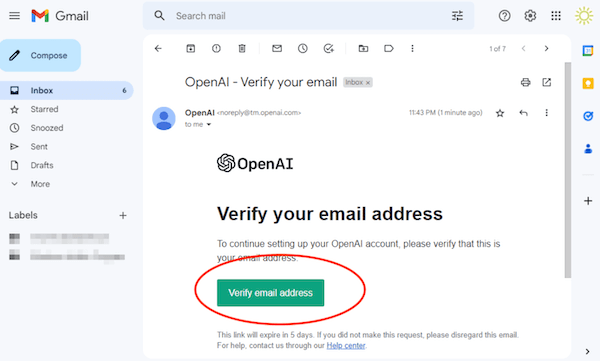Image resolution: width=600 pixels, height=361 pixels.
Task: Snooze this email with the clock icon
Action: 303,49
